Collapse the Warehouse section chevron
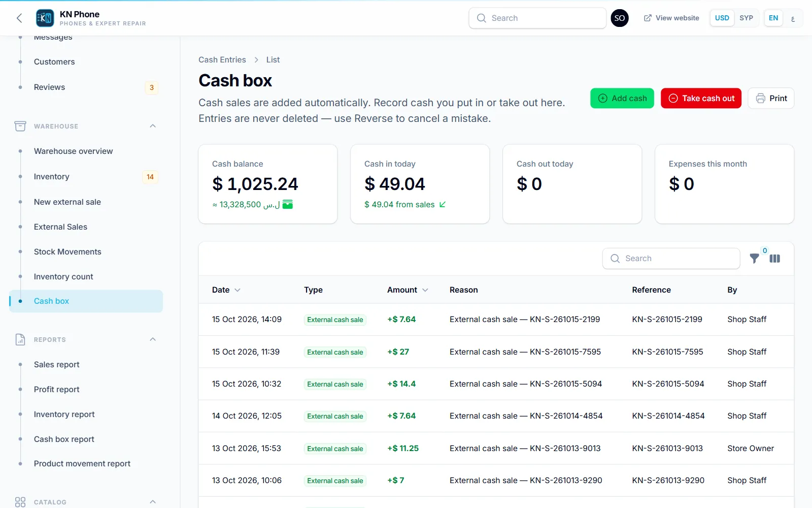Image resolution: width=812 pixels, height=508 pixels. click(x=153, y=126)
